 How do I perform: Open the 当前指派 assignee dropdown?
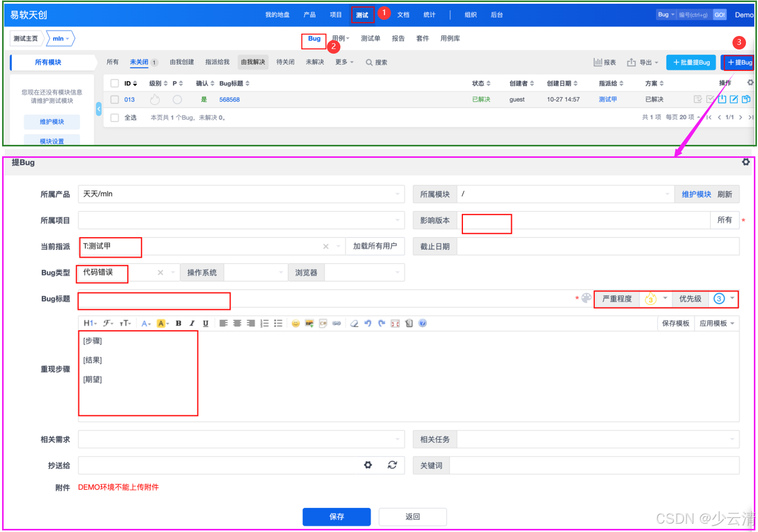point(212,246)
